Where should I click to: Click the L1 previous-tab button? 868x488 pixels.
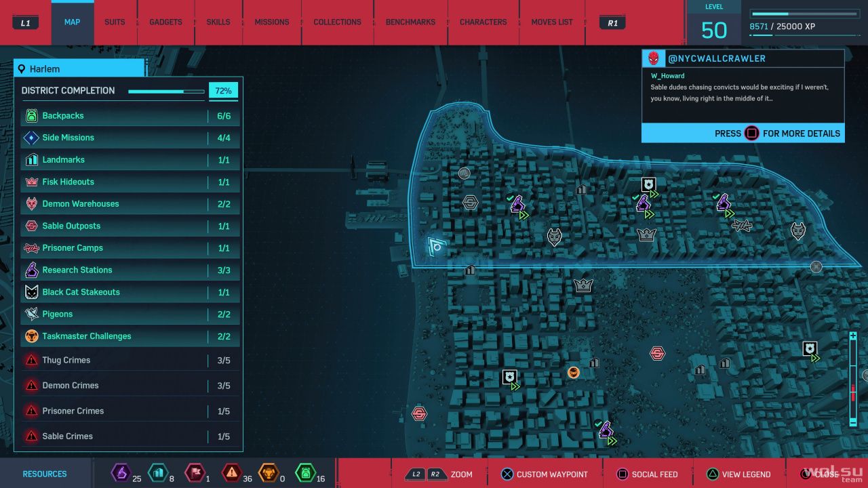(x=26, y=23)
